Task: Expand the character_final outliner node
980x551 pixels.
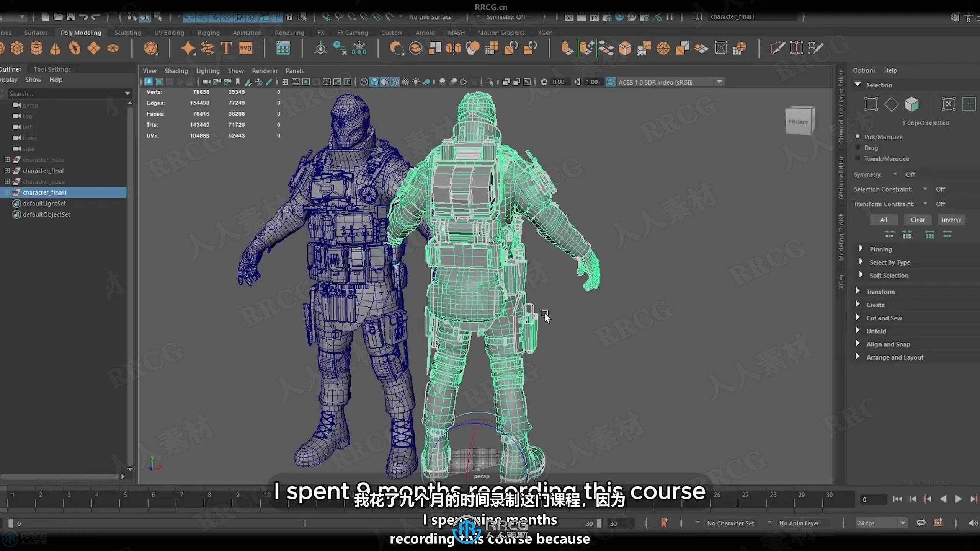Action: tap(7, 170)
